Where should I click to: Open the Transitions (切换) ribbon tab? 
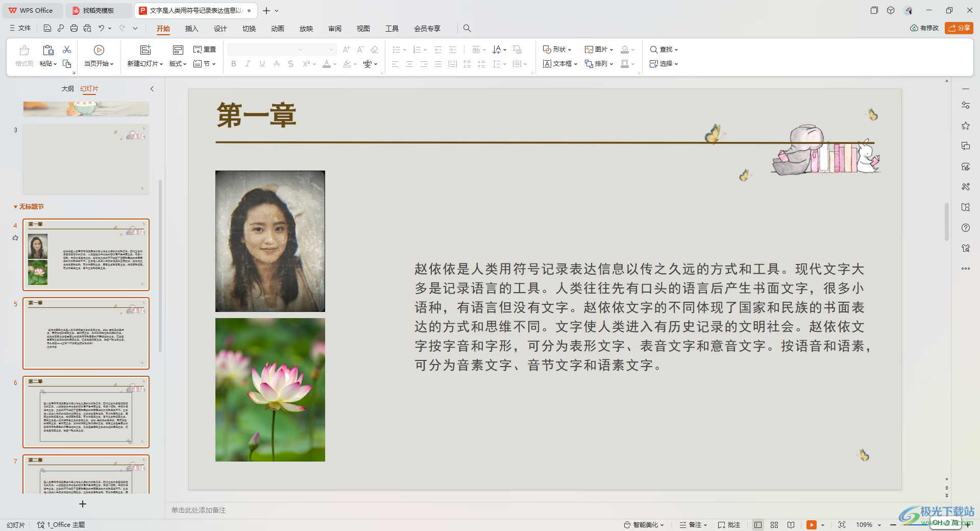249,29
